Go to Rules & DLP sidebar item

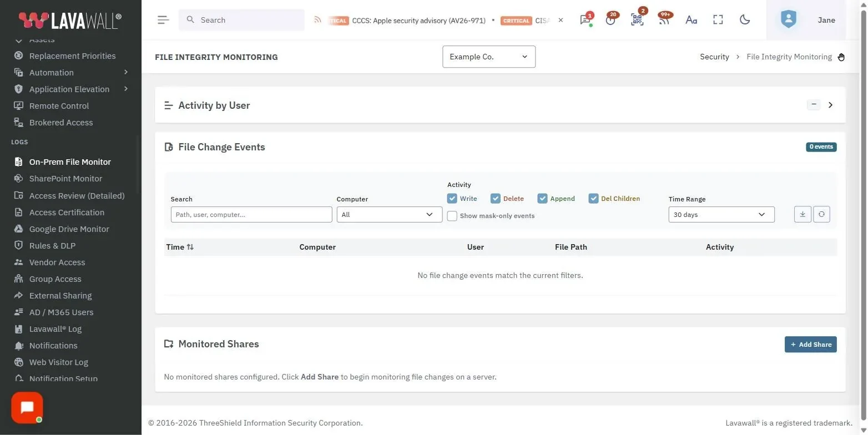(52, 246)
